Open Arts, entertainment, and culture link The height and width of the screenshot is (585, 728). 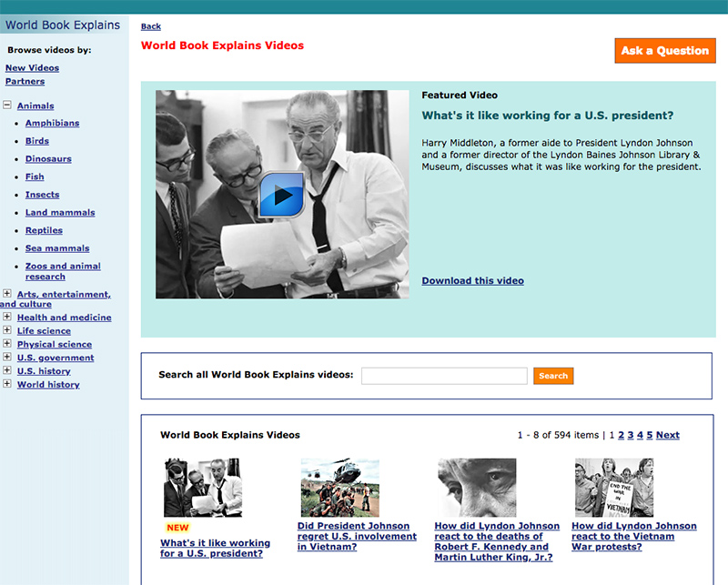click(56, 299)
